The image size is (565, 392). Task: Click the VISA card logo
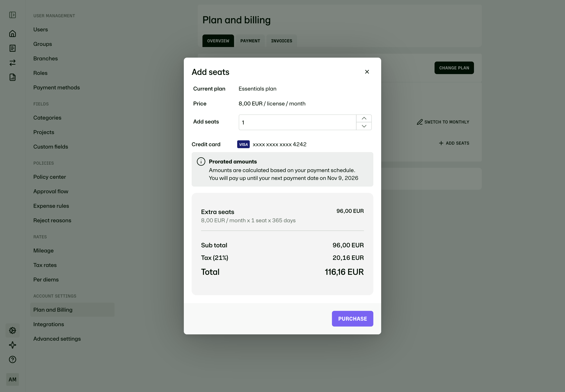[243, 144]
